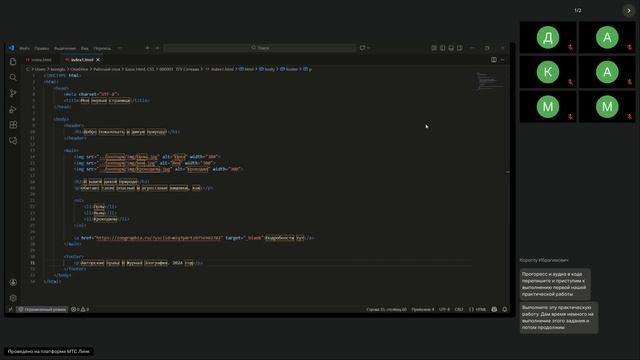This screenshot has width=640, height=360.
Task: Click the Restricted Mode status item
Action: 42,309
